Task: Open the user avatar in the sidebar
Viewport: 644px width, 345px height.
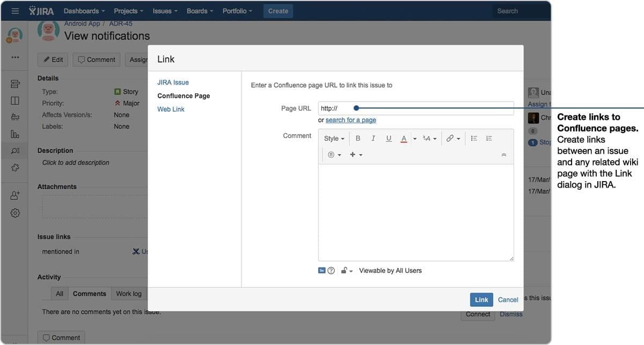Action: (15, 35)
